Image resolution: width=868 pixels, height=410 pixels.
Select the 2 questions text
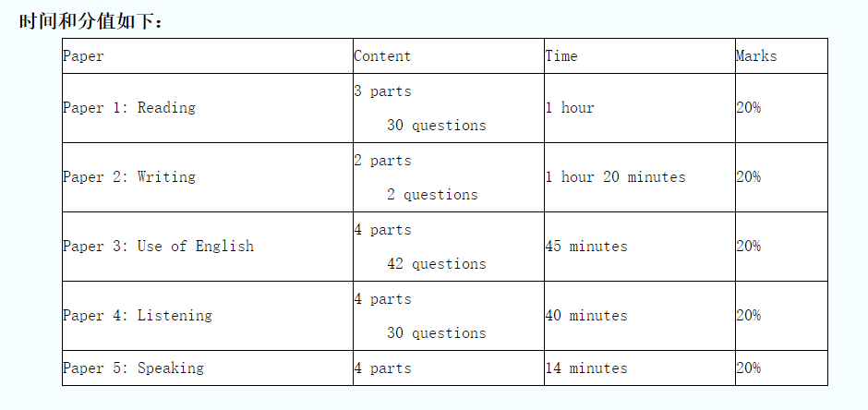tap(432, 195)
